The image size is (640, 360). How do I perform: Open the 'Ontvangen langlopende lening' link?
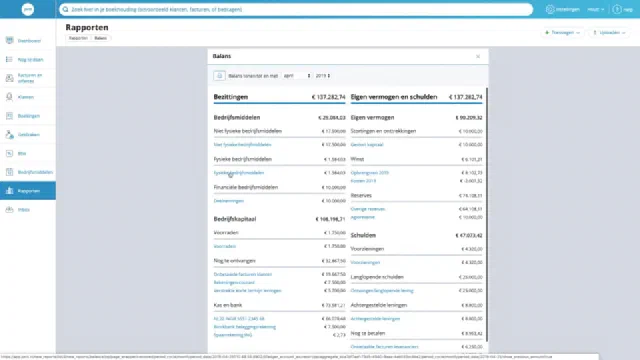pyautogui.click(x=382, y=291)
